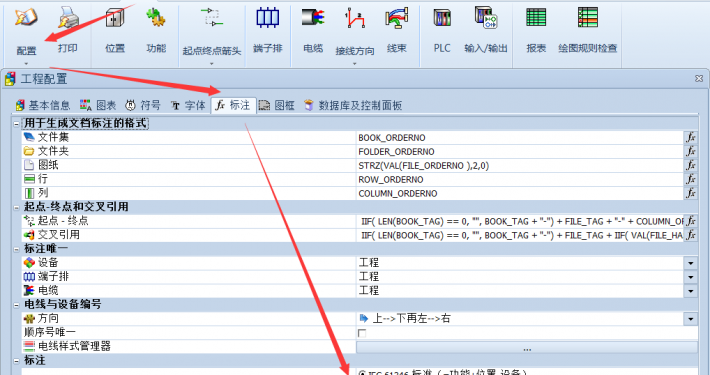Switch to the 字体 tab
This screenshot has height=375, width=710.
pyautogui.click(x=188, y=106)
